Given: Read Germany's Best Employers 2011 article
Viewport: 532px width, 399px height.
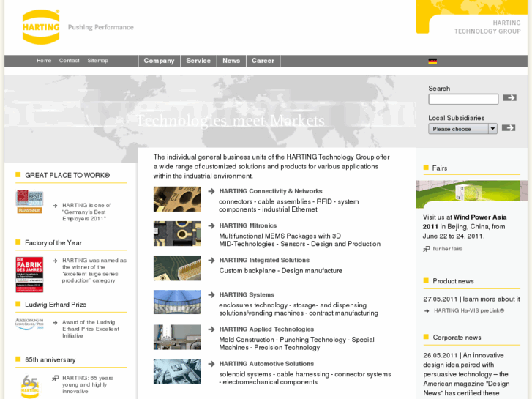Looking at the screenshot, I should click(x=86, y=212).
